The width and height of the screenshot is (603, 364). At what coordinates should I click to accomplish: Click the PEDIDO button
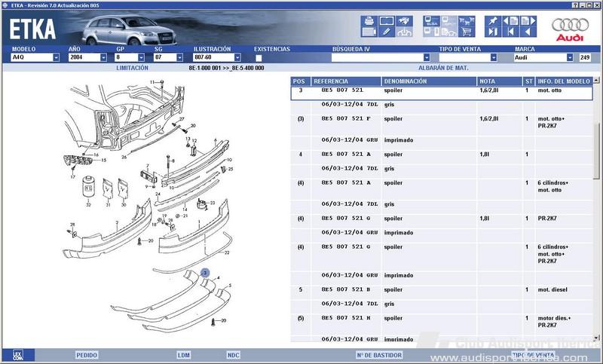[87, 355]
